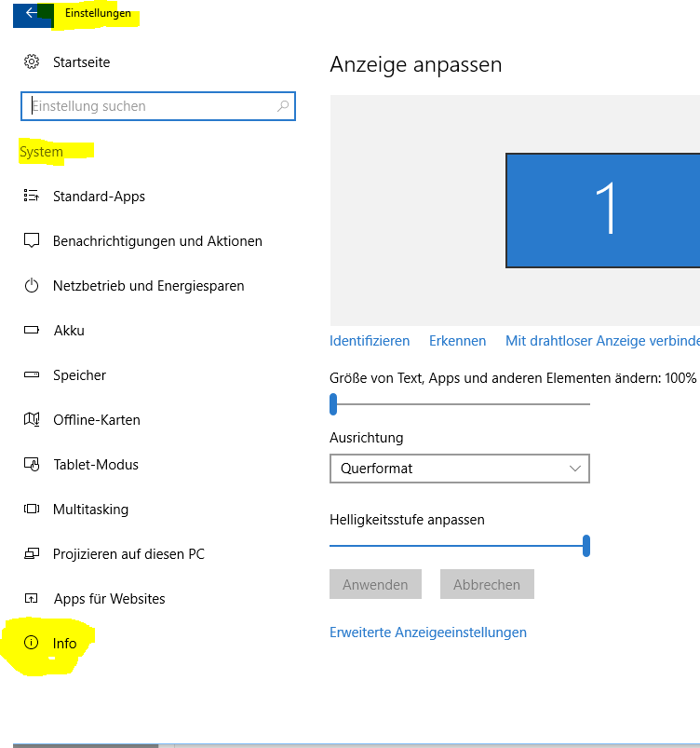
Task: Click the Anwenden button
Action: [x=375, y=584]
